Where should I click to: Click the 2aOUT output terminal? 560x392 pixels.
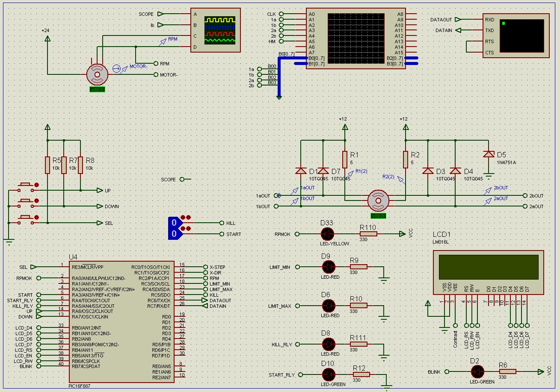tap(525, 206)
